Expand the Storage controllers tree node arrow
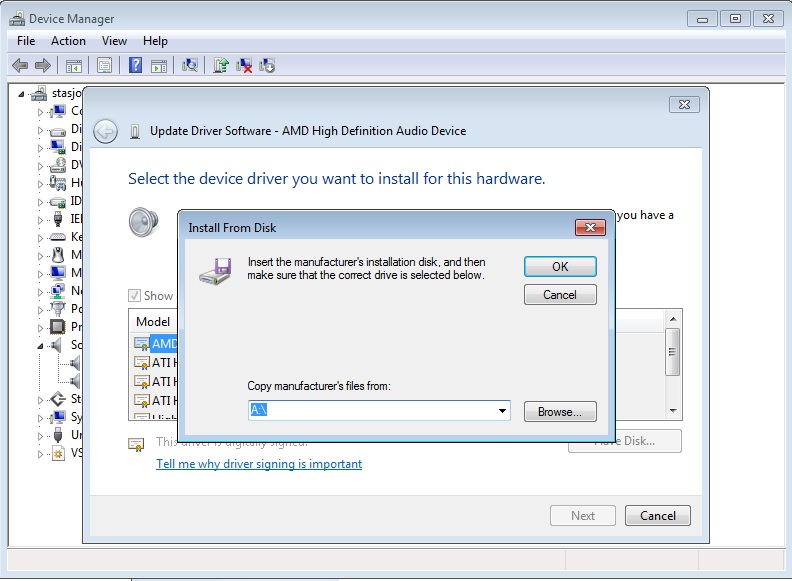This screenshot has height=581, width=792. click(x=40, y=400)
